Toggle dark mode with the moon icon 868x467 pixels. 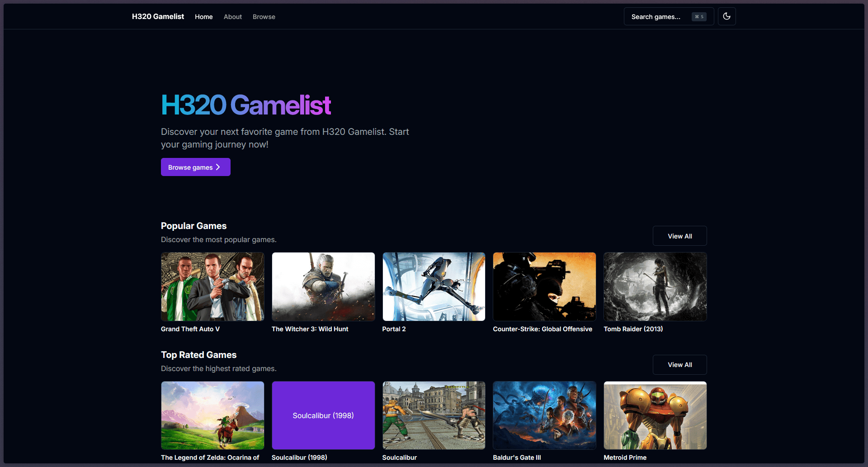click(727, 16)
